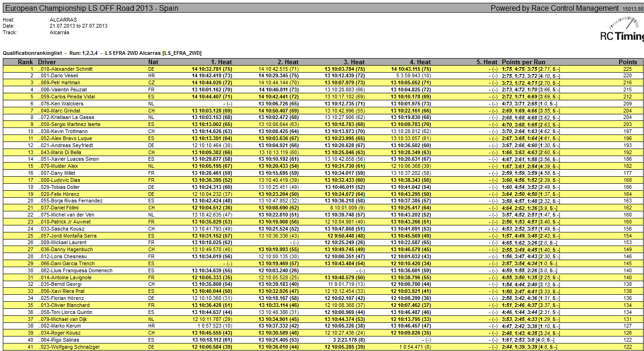Select driver '064-Iñigo Salinas'

point(59,339)
